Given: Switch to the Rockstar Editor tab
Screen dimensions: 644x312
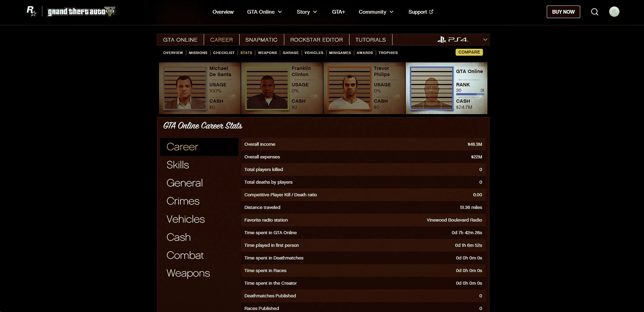Looking at the screenshot, I should click(x=316, y=40).
